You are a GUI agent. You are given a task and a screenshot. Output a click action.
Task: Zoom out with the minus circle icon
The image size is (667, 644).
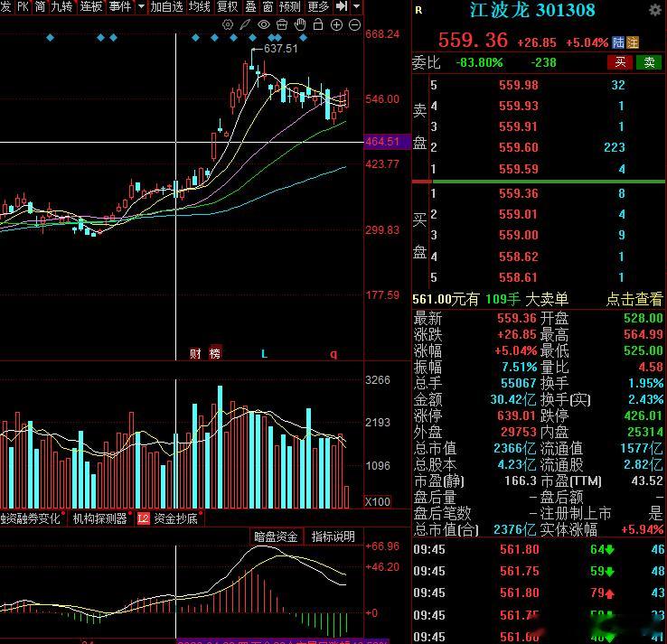click(354, 25)
